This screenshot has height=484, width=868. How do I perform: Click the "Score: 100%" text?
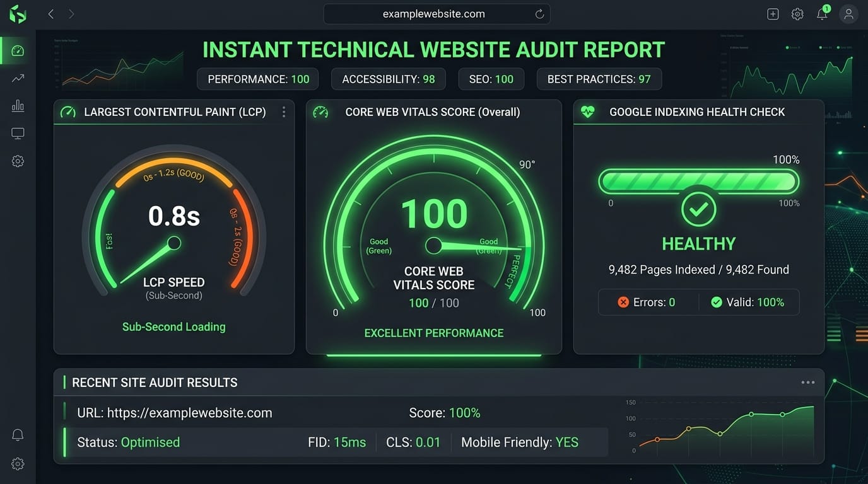[445, 413]
